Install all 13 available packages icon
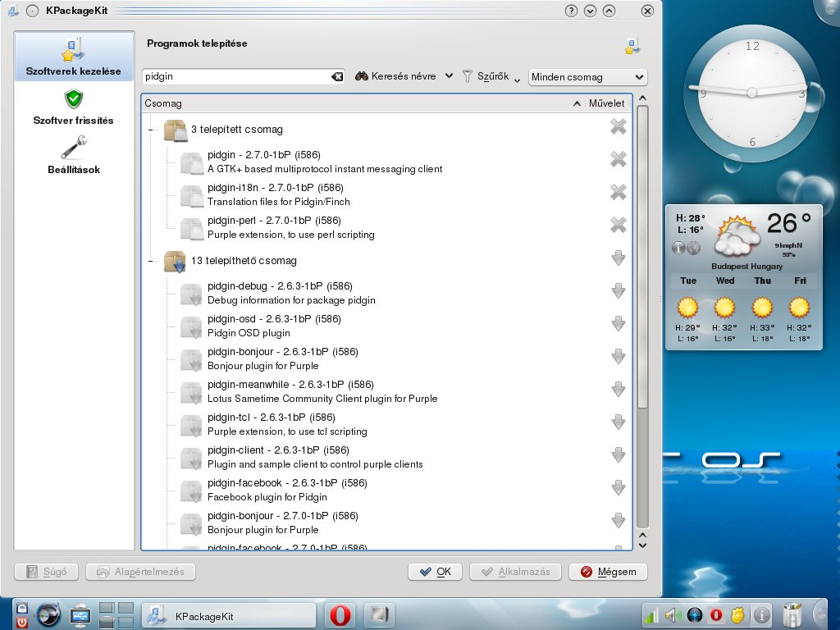 coord(619,258)
